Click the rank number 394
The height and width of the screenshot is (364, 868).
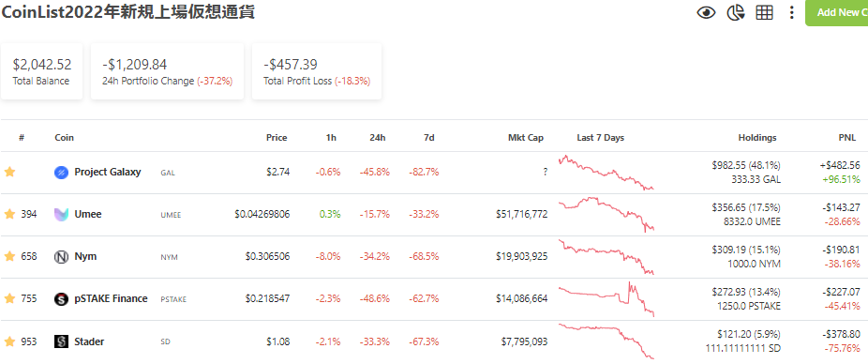click(29, 215)
